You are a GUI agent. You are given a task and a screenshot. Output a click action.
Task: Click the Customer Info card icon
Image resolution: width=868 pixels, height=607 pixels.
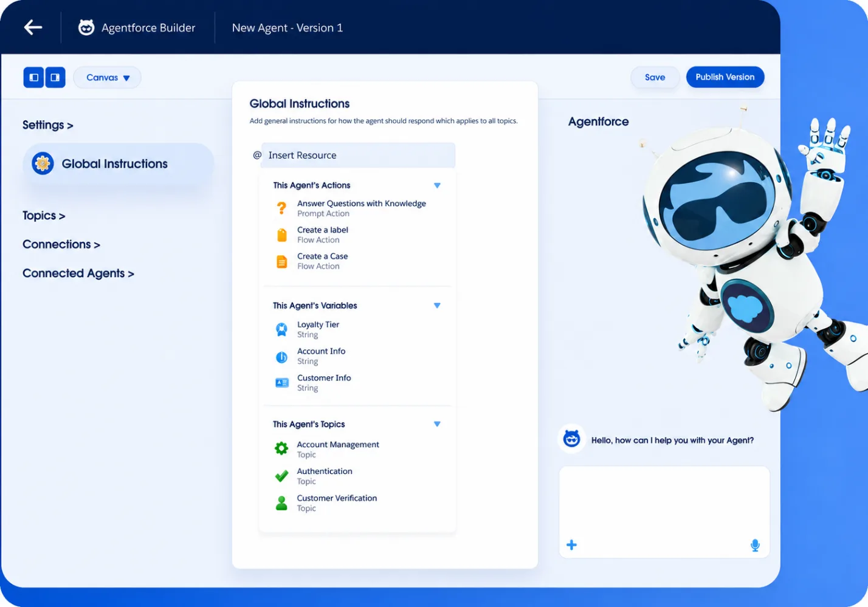282,383
